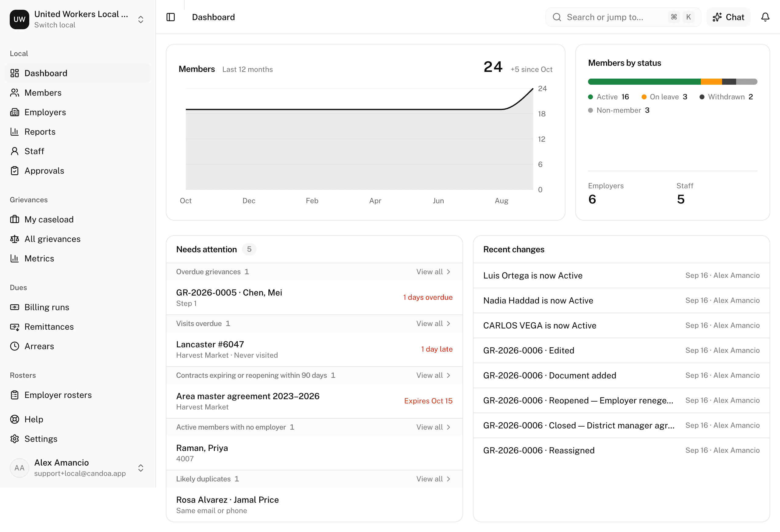Click "Nadia Haddad is now Active" entry
780x532 pixels.
point(621,300)
